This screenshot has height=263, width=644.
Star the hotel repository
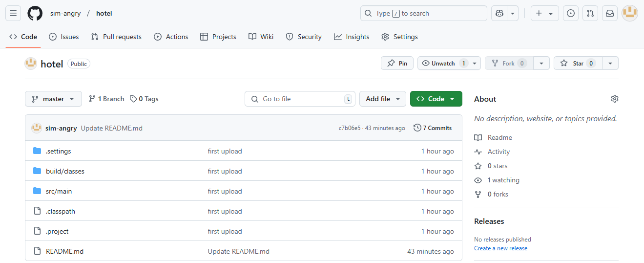pos(578,63)
